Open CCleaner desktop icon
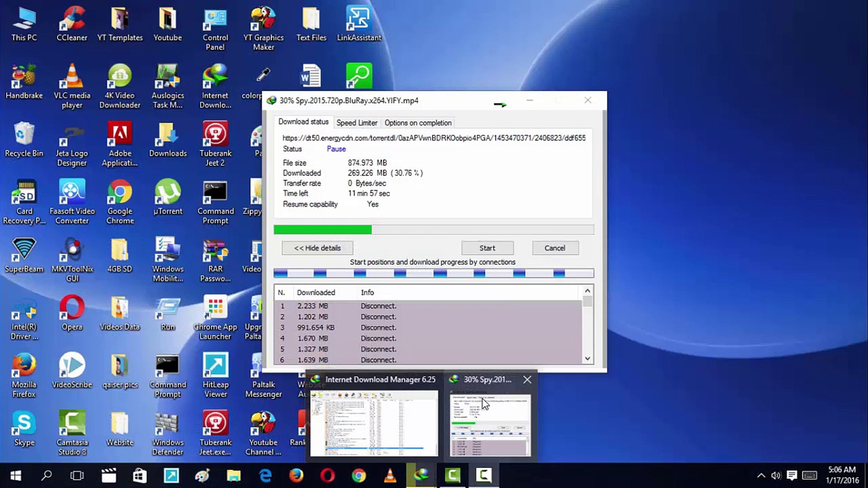 click(x=72, y=23)
